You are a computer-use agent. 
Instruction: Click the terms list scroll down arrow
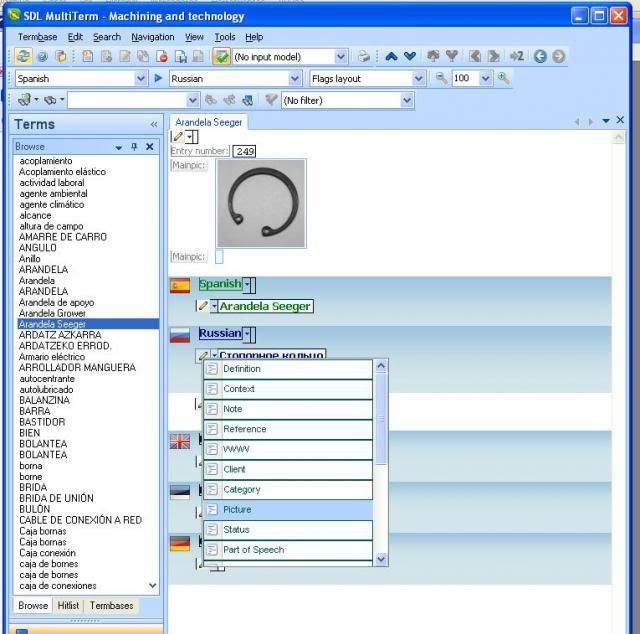click(153, 585)
